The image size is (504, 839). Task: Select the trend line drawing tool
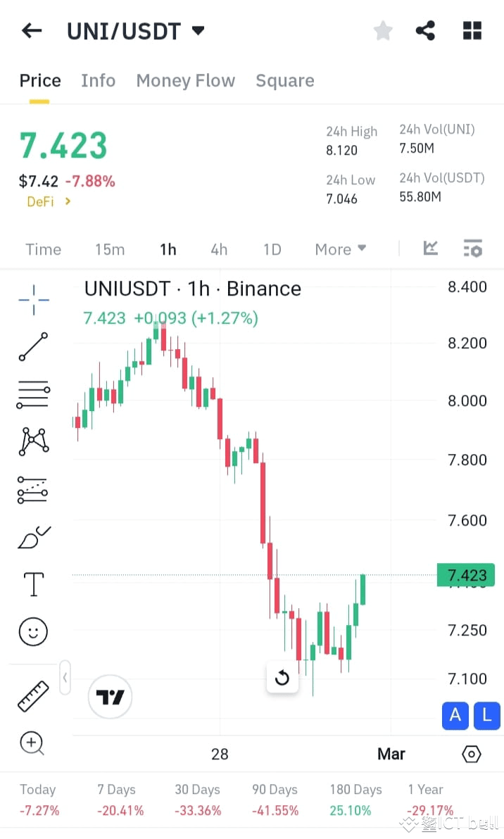coord(32,347)
